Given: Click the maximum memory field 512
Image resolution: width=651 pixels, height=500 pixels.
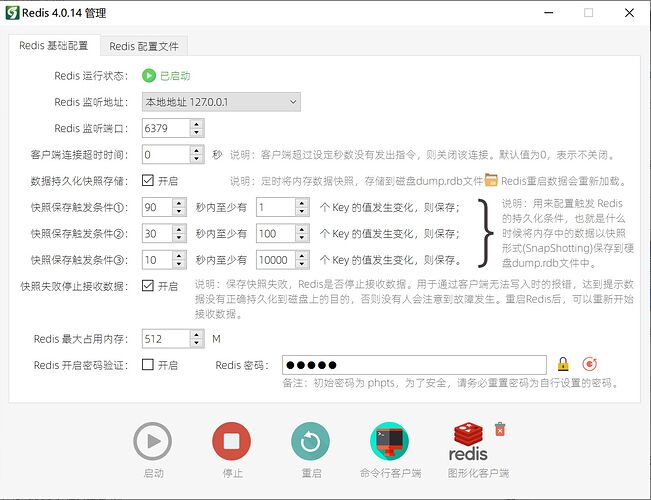Looking at the screenshot, I should point(166,339).
